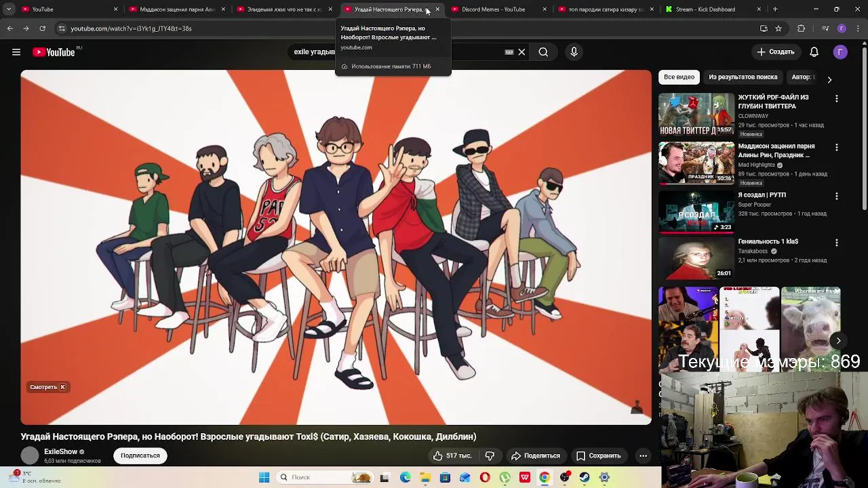Open a new browser tab
Image resolution: width=868 pixels, height=488 pixels.
click(775, 9)
